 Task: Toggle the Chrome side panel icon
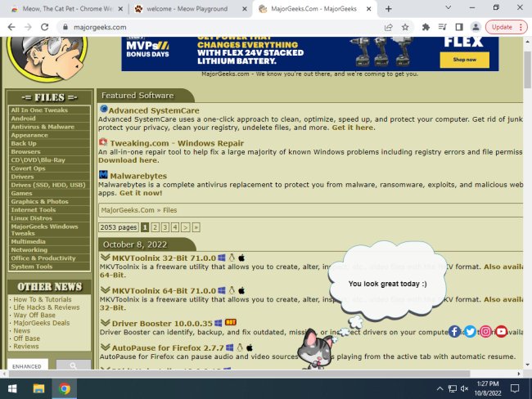coord(459,27)
